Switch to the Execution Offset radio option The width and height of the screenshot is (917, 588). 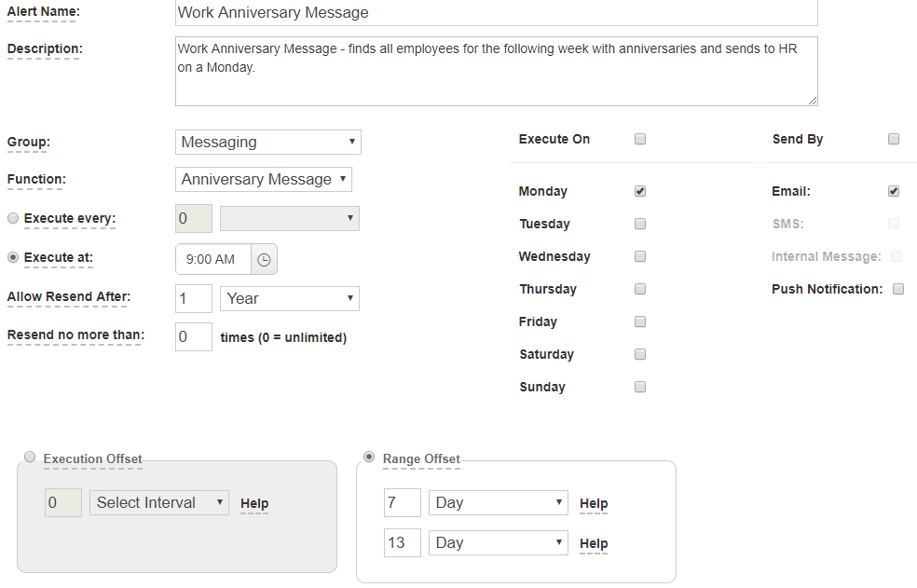click(30, 457)
